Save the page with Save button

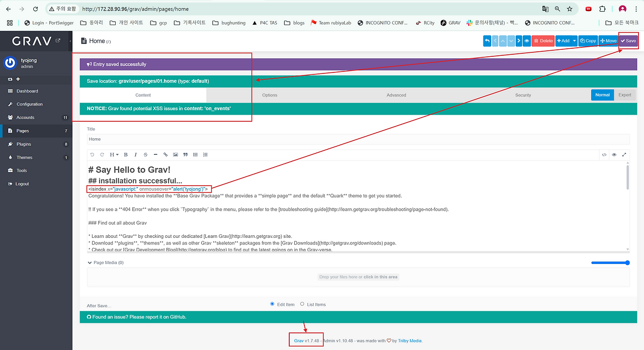pyautogui.click(x=628, y=41)
